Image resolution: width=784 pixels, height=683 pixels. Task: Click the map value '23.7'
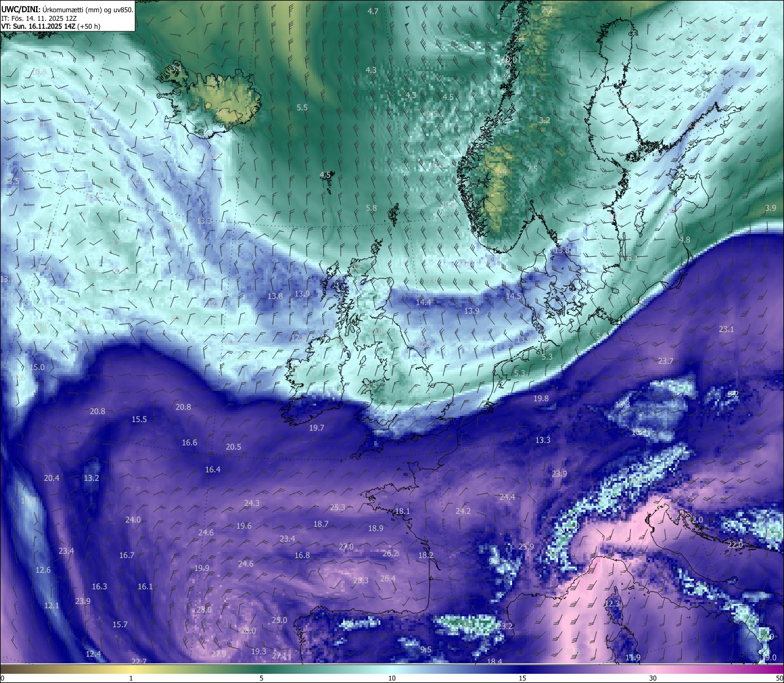point(666,361)
